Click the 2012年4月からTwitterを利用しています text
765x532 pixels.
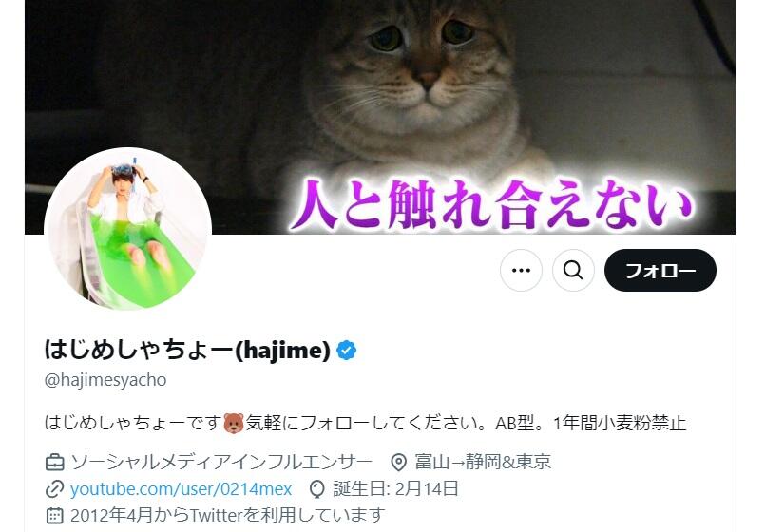pos(227,516)
